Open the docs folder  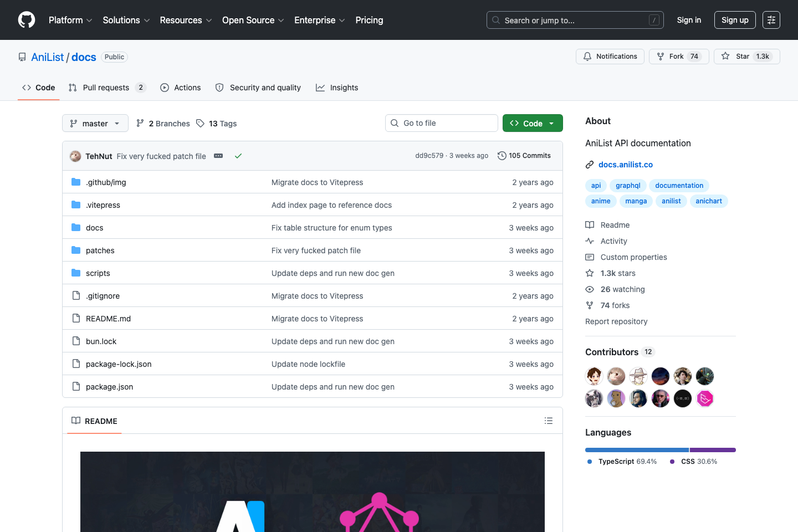coord(94,227)
